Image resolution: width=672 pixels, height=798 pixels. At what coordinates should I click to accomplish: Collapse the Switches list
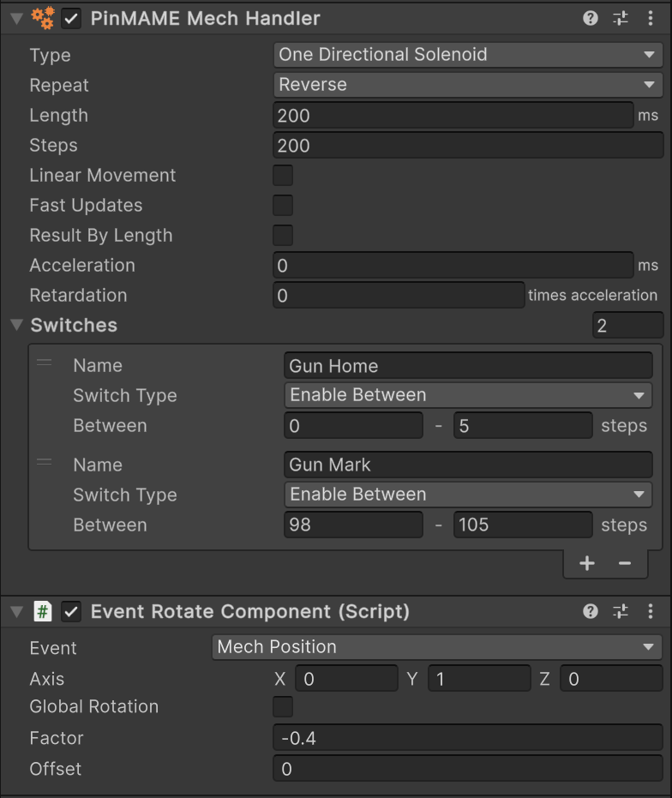(x=16, y=326)
